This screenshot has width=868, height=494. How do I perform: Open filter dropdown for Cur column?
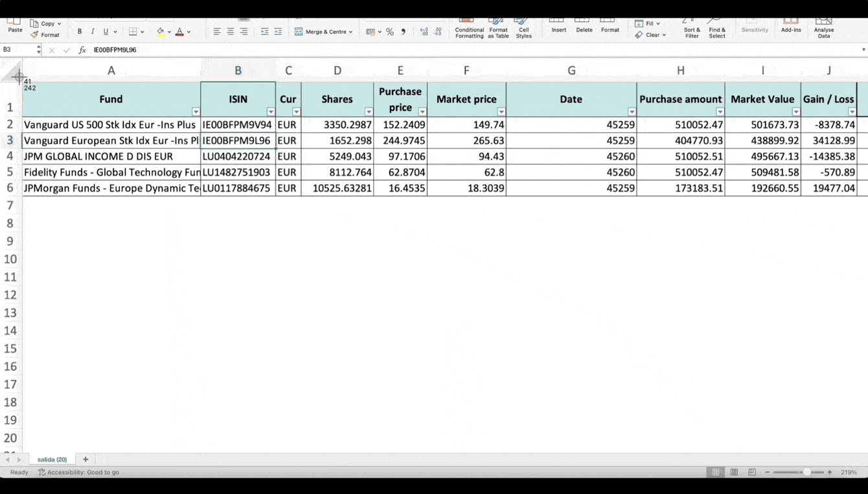297,112
